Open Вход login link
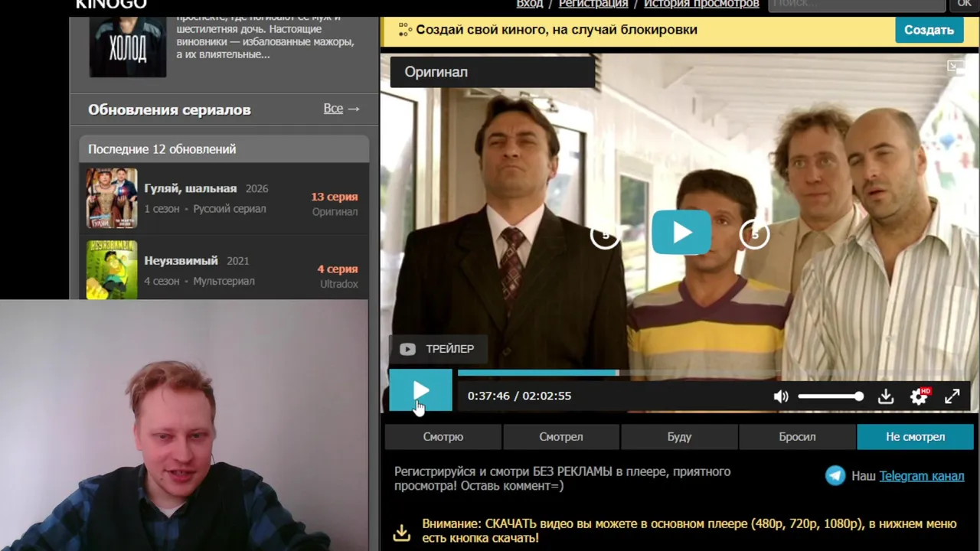Image resolution: width=980 pixels, height=551 pixels. point(530,4)
